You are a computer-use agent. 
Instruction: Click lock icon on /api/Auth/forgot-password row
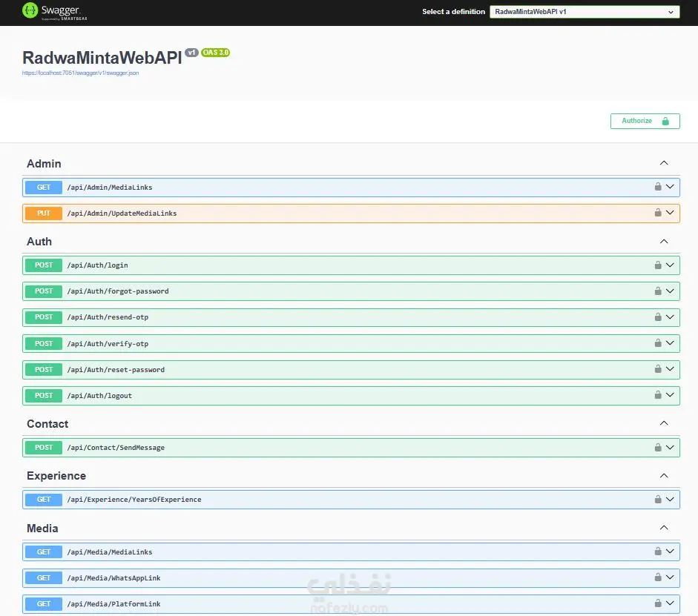coord(658,291)
